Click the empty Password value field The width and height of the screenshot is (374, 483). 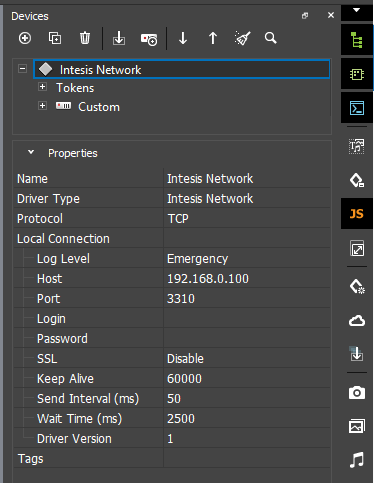(247, 338)
